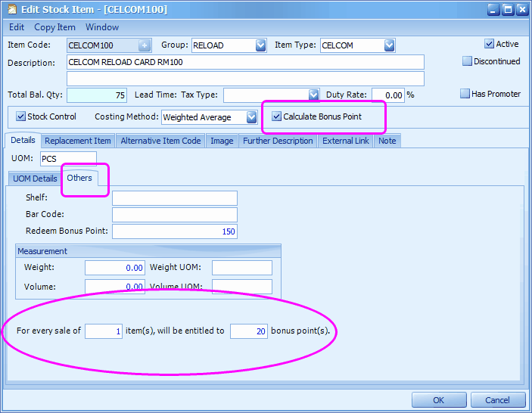532x413 pixels.
Task: Click the empty second description line
Action: coord(245,79)
